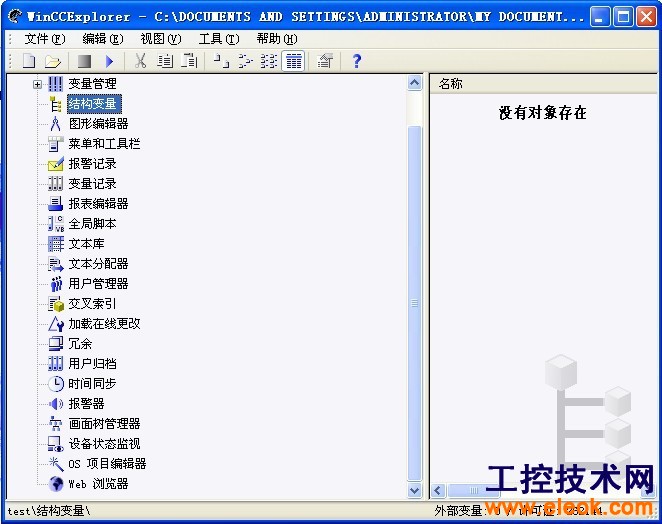Click the tree vertical scrollbar thumb
The width and height of the screenshot is (662, 524).
click(x=415, y=303)
